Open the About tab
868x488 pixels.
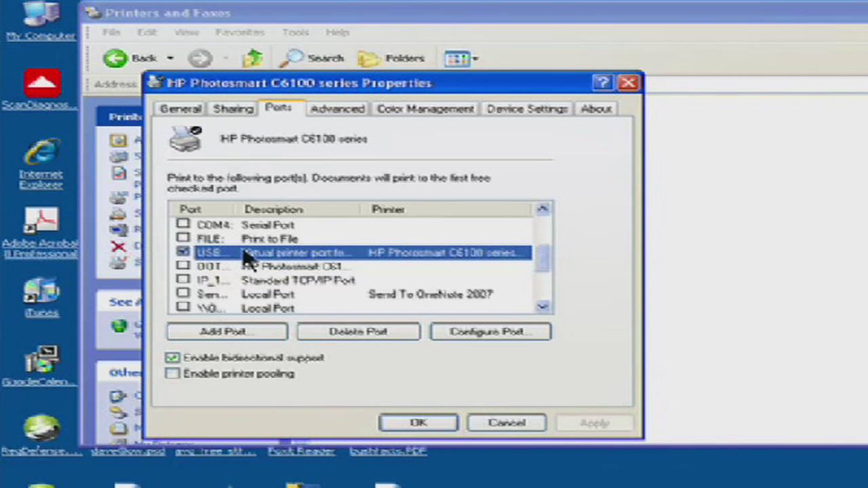(596, 108)
